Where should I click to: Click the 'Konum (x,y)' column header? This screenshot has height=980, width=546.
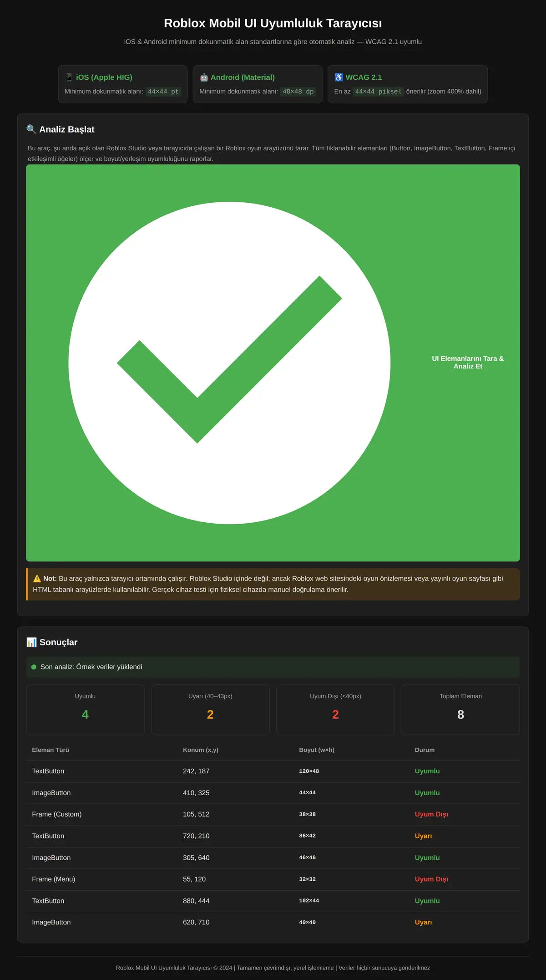coord(201,750)
